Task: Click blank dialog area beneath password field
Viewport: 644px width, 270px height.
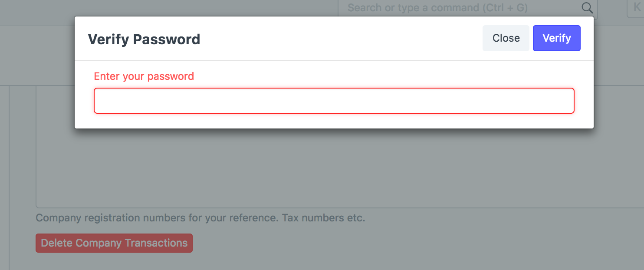Action: [334, 121]
